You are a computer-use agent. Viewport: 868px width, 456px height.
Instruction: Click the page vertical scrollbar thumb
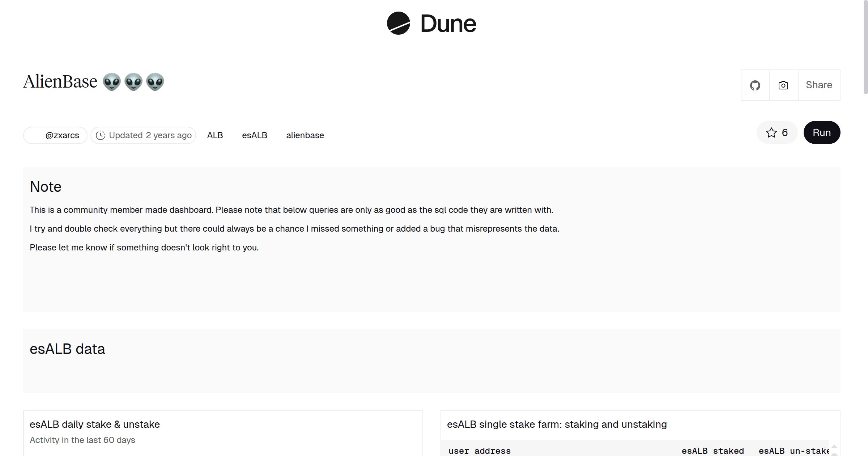pyautogui.click(x=865, y=47)
